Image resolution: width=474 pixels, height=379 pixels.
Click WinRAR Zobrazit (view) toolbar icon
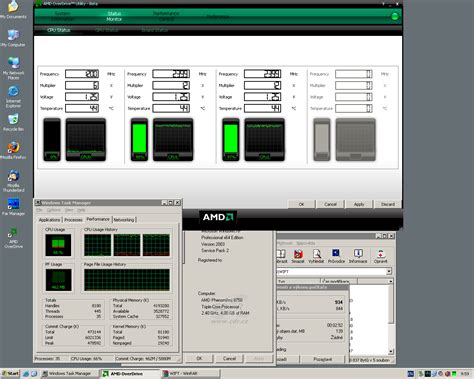282,256
